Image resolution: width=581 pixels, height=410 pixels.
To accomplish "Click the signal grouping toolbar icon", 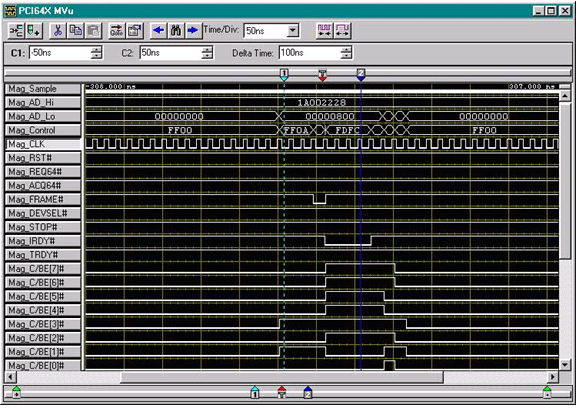I will pyautogui.click(x=16, y=31).
